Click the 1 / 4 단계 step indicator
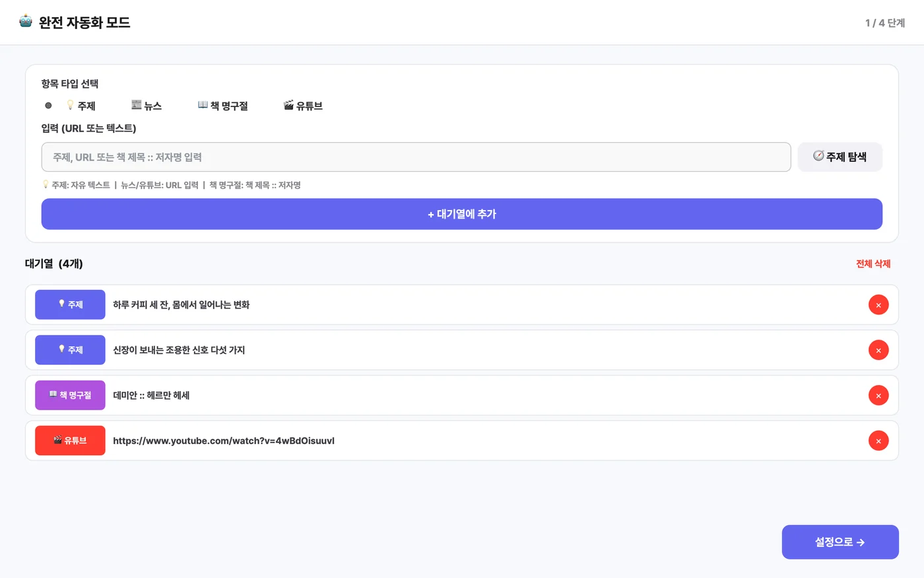The image size is (924, 578). [x=885, y=23]
